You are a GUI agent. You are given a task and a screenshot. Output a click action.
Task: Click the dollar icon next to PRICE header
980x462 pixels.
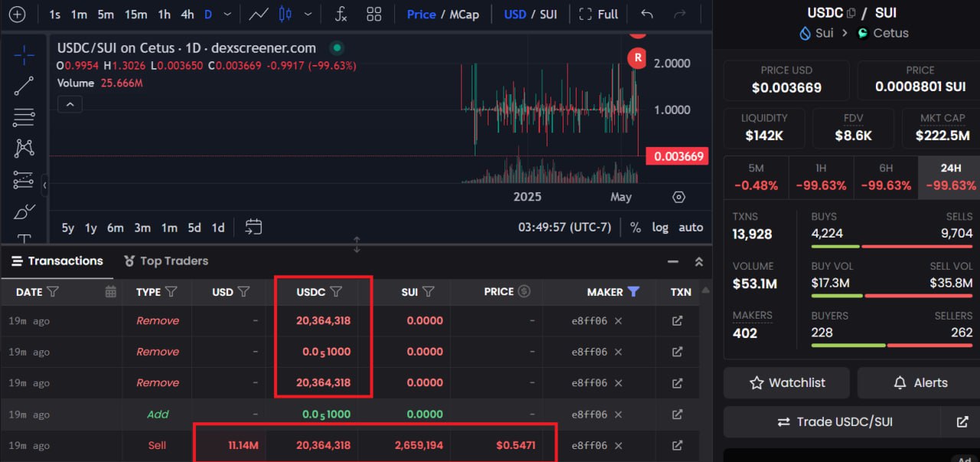[524, 291]
